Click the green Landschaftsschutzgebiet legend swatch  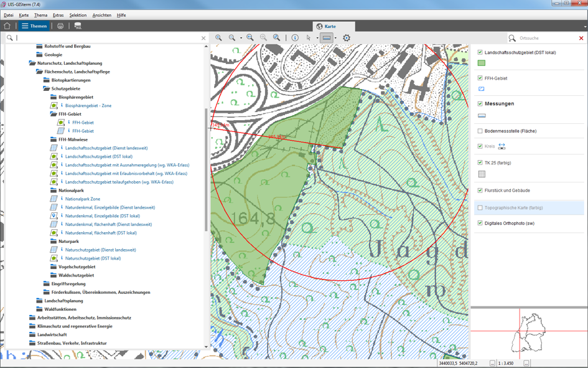pos(482,63)
